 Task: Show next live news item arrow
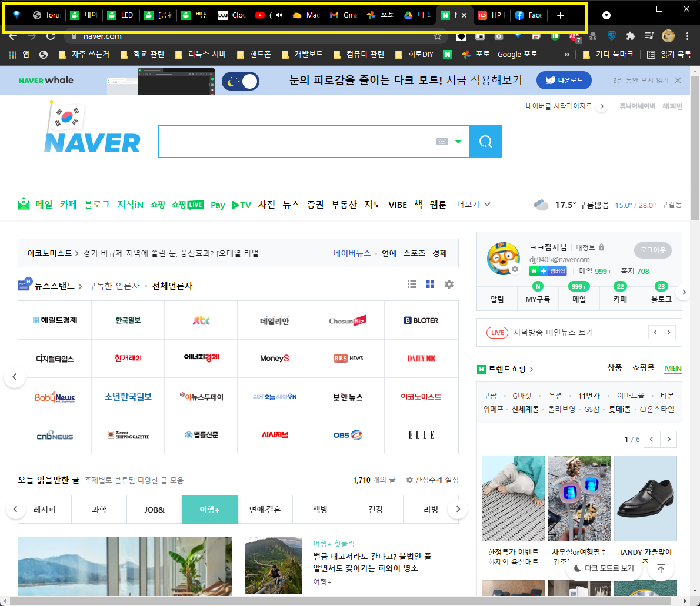[669, 333]
